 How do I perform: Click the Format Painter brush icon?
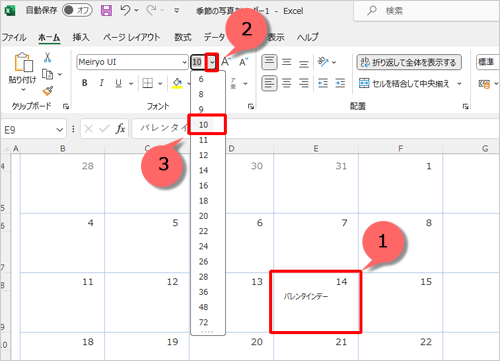[48, 91]
